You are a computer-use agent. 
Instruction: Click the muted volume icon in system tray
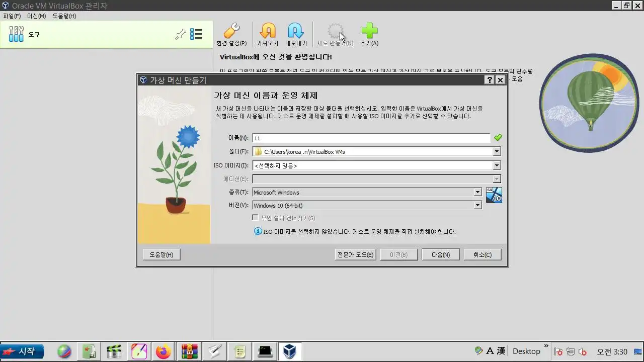(x=583, y=351)
